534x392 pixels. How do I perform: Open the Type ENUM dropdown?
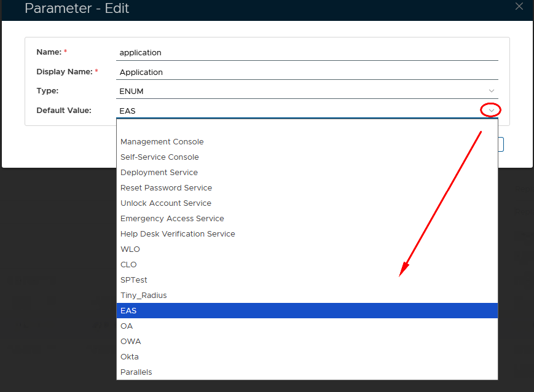tap(491, 91)
